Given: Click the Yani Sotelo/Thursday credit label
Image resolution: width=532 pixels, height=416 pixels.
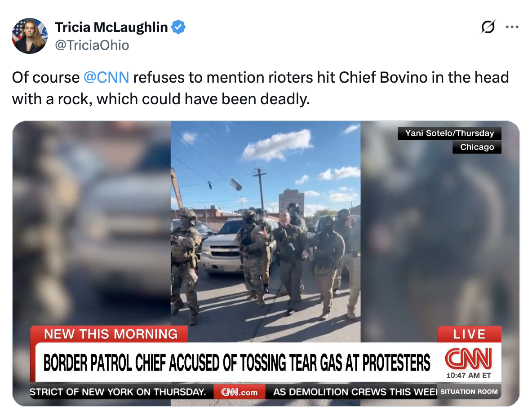Looking at the screenshot, I should 450,133.
